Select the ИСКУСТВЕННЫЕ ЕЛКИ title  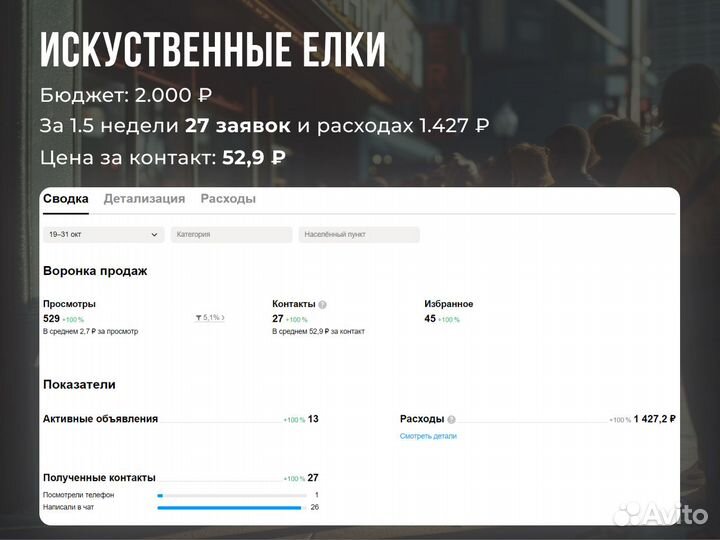(x=213, y=50)
